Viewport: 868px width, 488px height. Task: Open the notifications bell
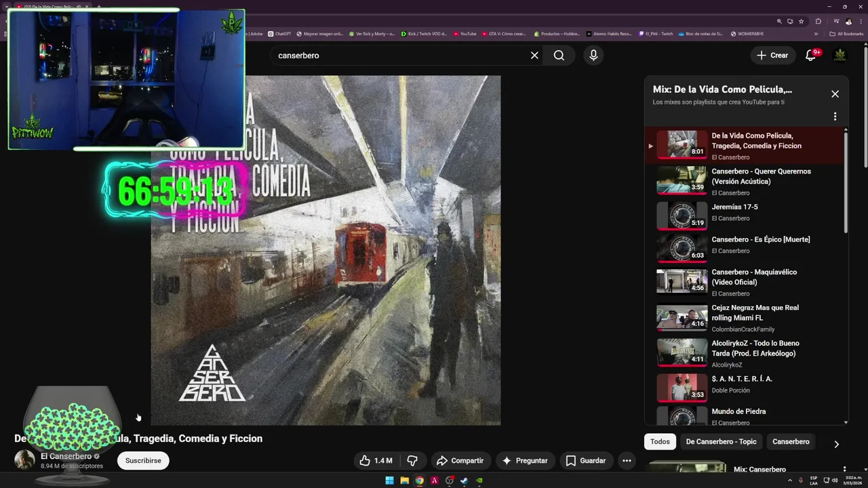[810, 56]
